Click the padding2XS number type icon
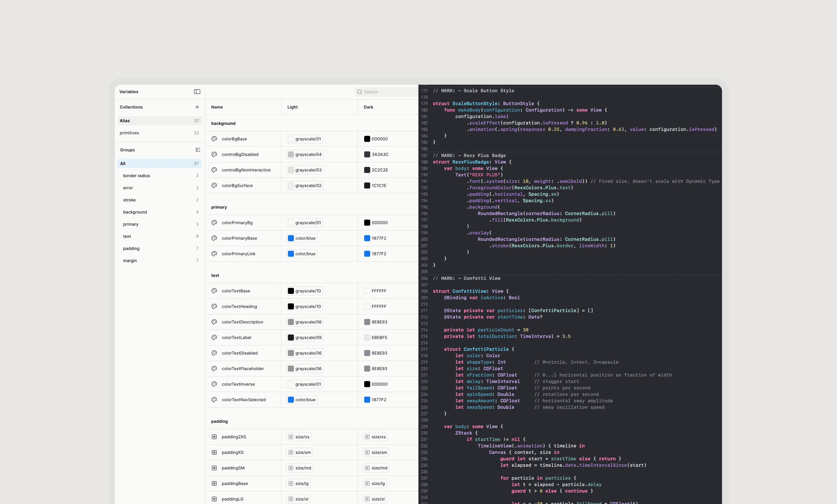837x504 pixels. [214, 437]
